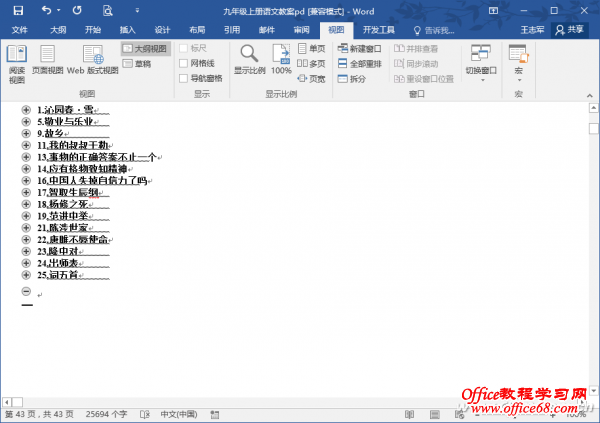Open a 新建窗口 new window
The height and width of the screenshot is (423, 600).
360,49
